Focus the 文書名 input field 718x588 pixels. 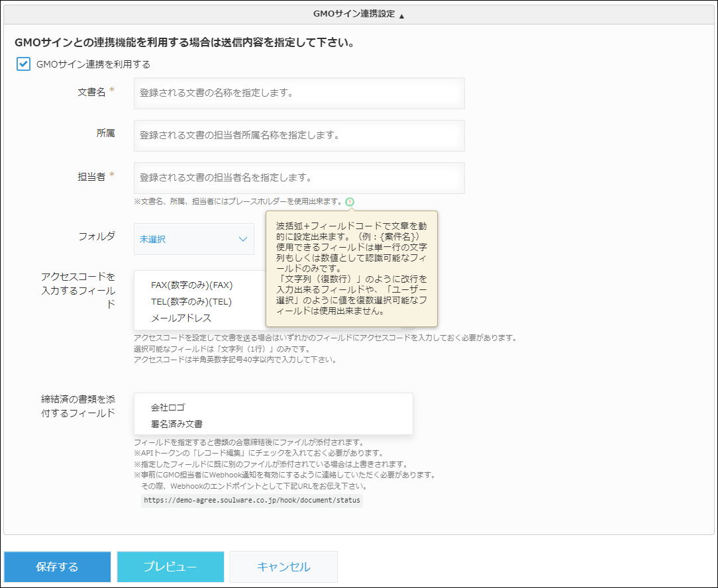pos(299,93)
